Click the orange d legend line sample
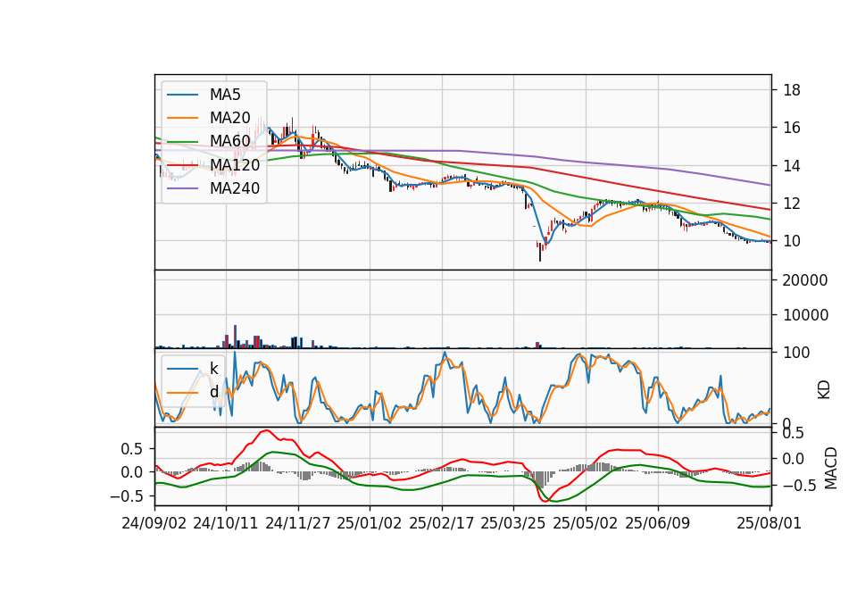 [x=182, y=393]
